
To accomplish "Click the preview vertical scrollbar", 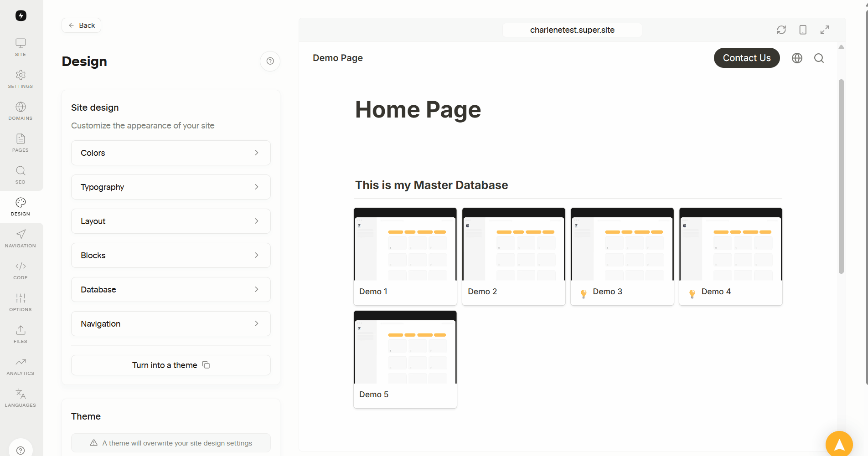I will pyautogui.click(x=841, y=177).
